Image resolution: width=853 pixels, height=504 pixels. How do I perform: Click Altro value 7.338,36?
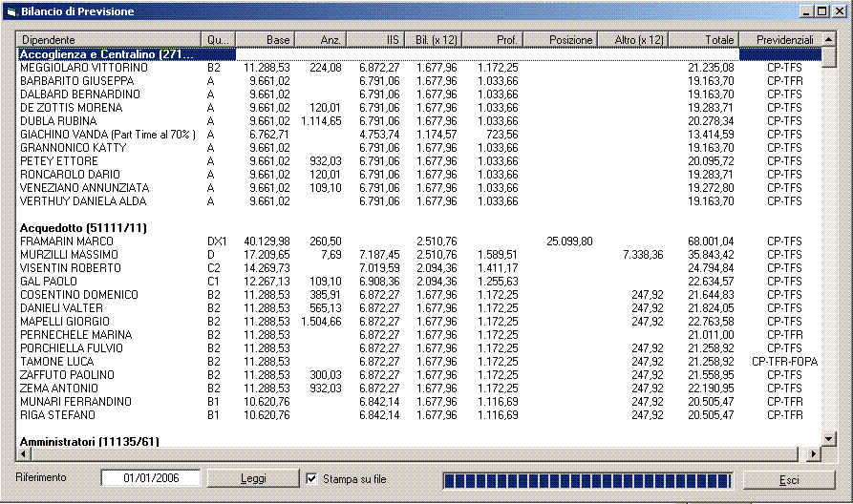point(643,255)
